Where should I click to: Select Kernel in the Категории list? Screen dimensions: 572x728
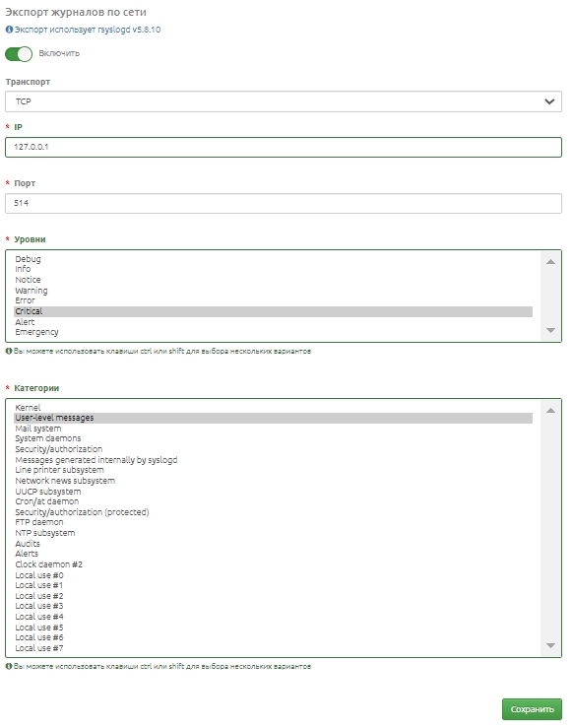pyautogui.click(x=274, y=408)
